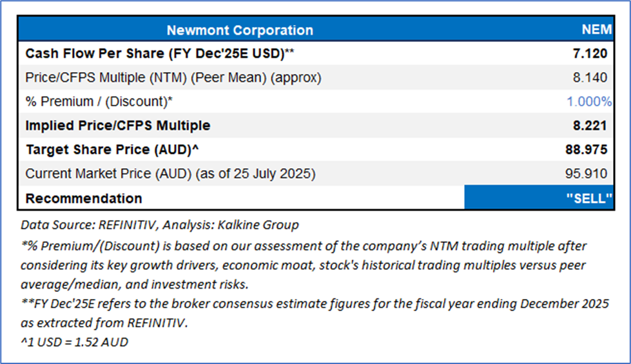Select the NEM ticker header cell

point(594,30)
